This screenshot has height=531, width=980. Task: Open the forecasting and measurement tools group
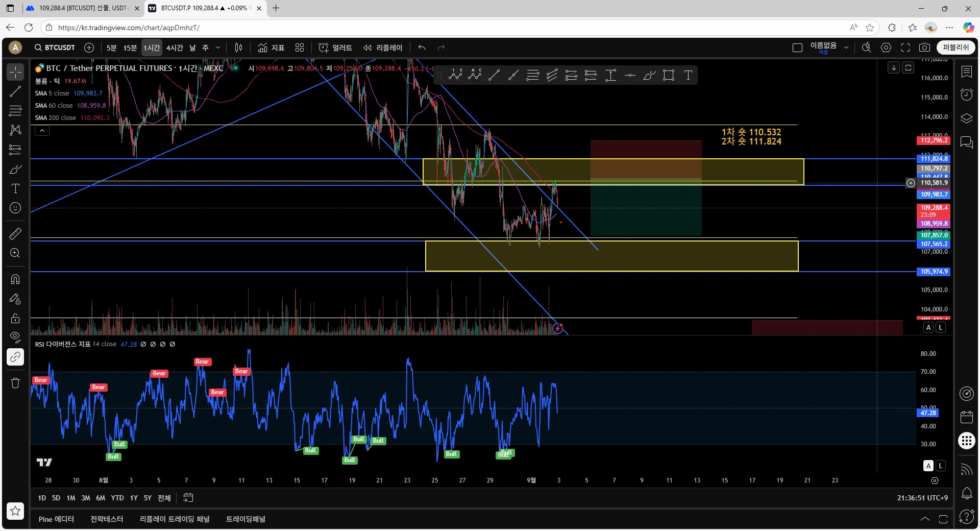tap(15, 150)
